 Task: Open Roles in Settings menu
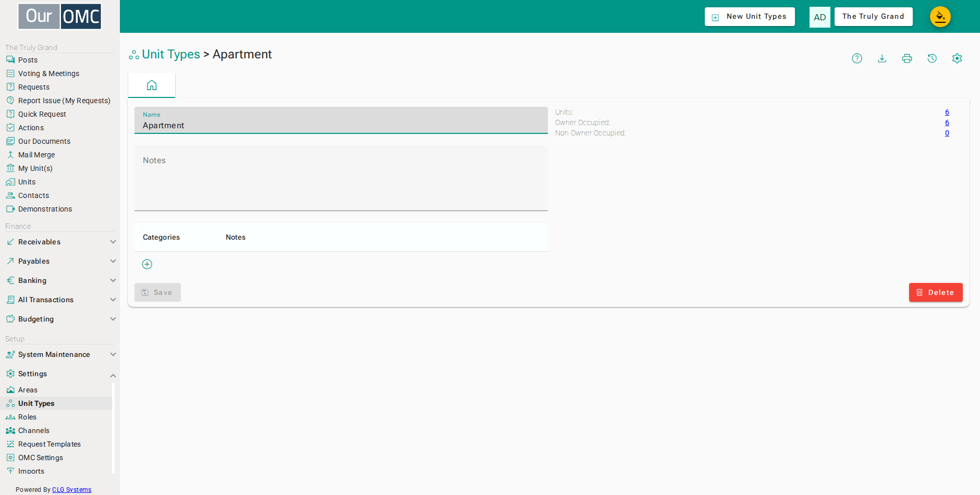(27, 417)
